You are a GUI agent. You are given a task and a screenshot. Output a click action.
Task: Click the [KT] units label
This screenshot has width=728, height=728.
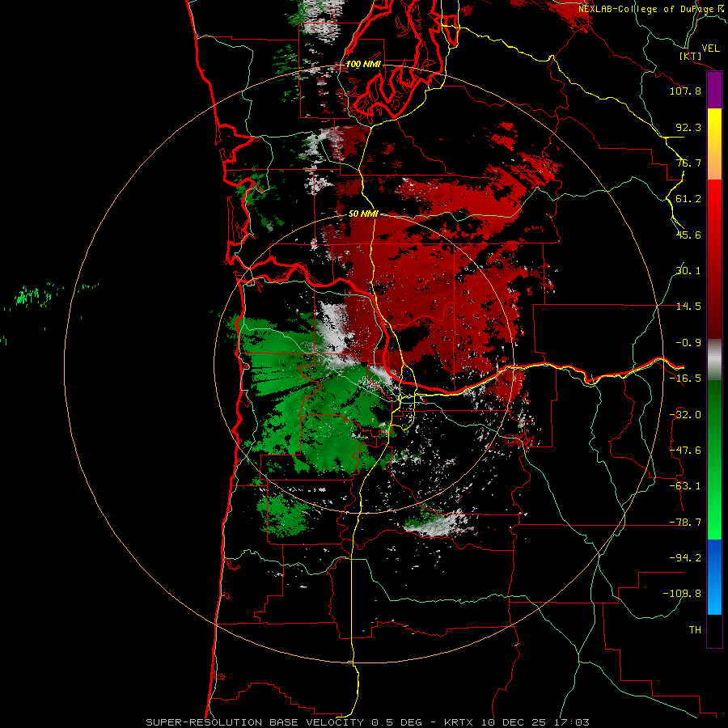tap(691, 56)
